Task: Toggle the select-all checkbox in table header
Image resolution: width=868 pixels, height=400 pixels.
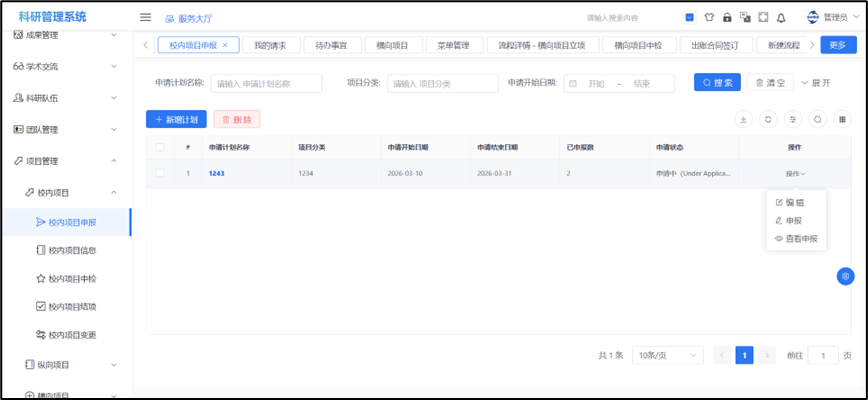Action: click(x=160, y=147)
